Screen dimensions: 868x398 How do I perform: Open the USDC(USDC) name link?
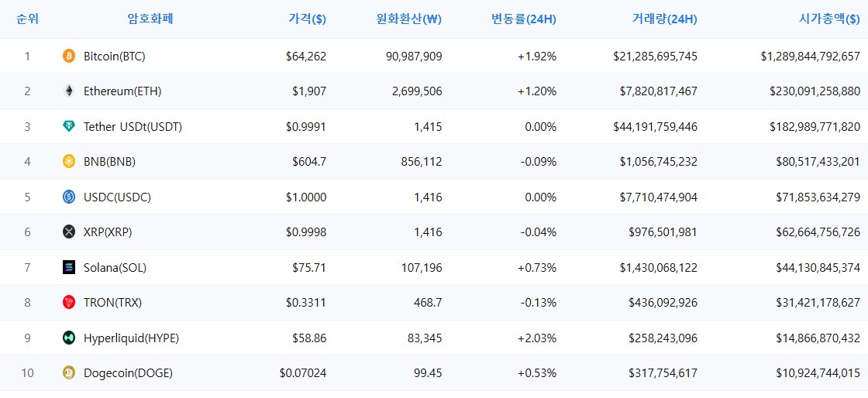coord(117,197)
